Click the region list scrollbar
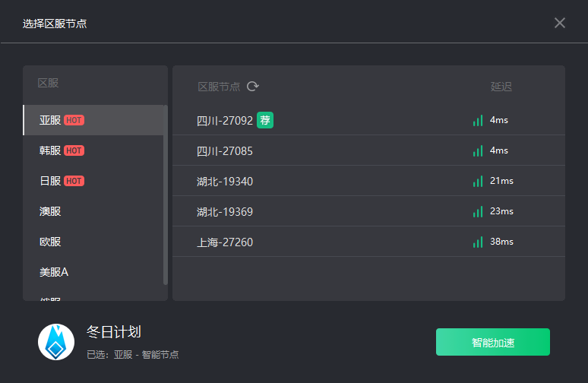This screenshot has height=383, width=588. point(166,194)
